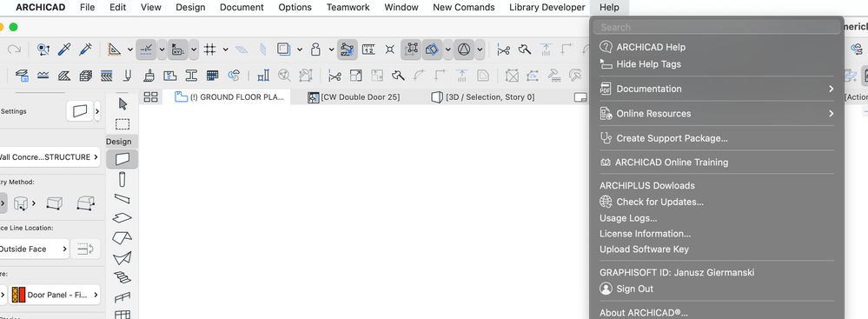
Task: Switch to the CW Double Door 25 tab
Action: point(354,97)
